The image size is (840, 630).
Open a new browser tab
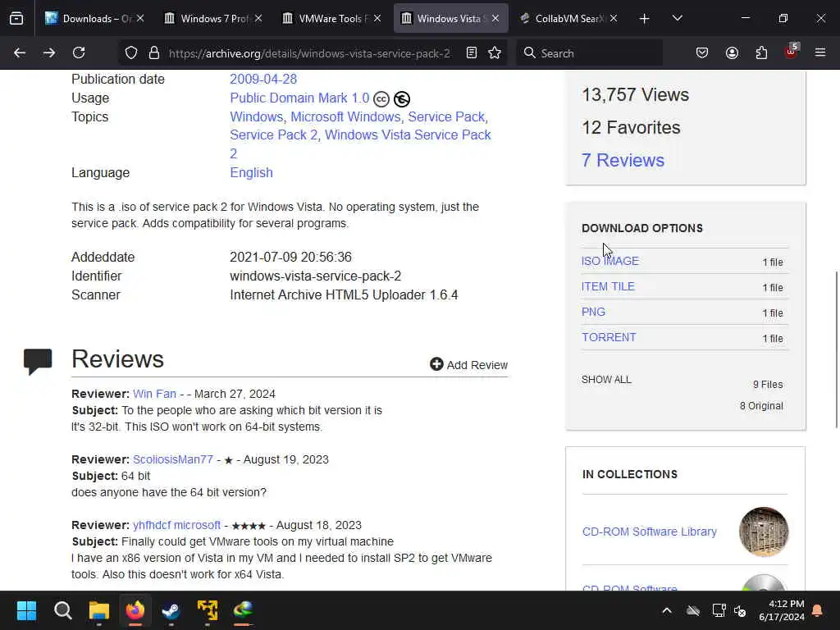click(x=645, y=19)
